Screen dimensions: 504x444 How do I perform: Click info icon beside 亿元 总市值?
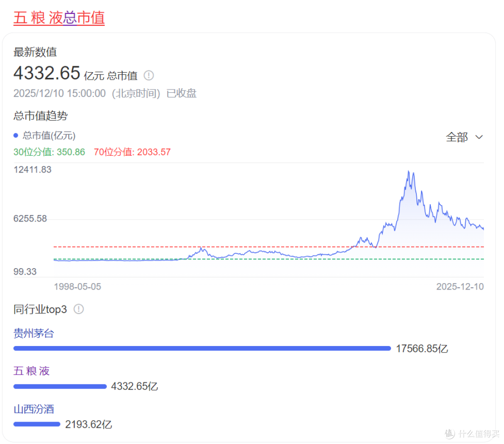(148, 76)
